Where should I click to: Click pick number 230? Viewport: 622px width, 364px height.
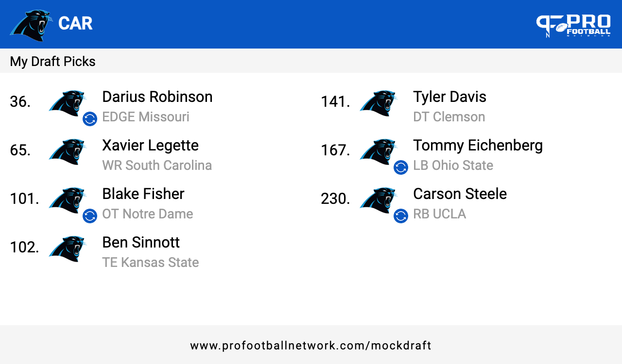point(335,199)
